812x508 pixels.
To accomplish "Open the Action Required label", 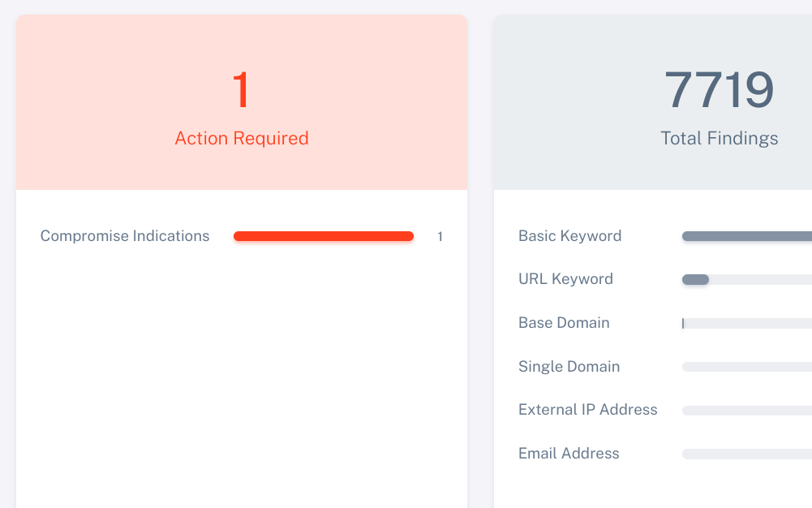I will (x=241, y=138).
